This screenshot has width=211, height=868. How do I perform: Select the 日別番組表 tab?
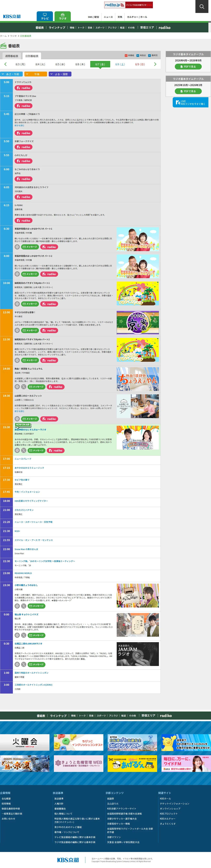tap(32, 56)
